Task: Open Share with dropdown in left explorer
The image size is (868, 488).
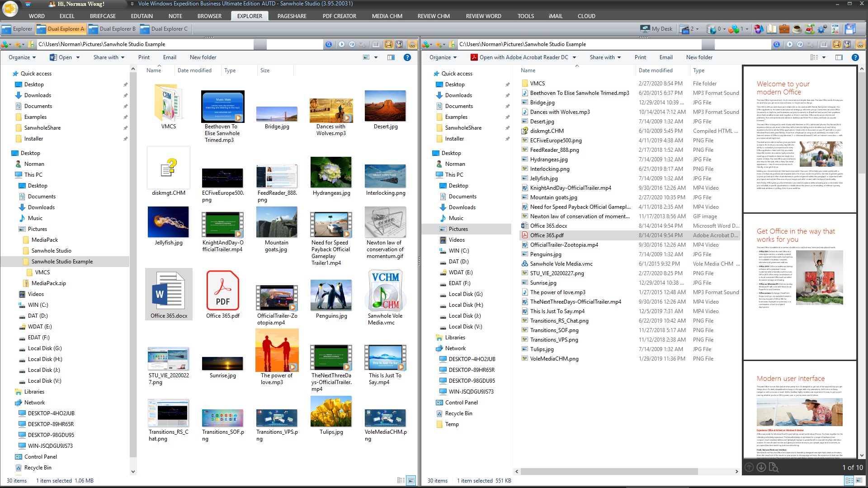Action: (x=108, y=57)
